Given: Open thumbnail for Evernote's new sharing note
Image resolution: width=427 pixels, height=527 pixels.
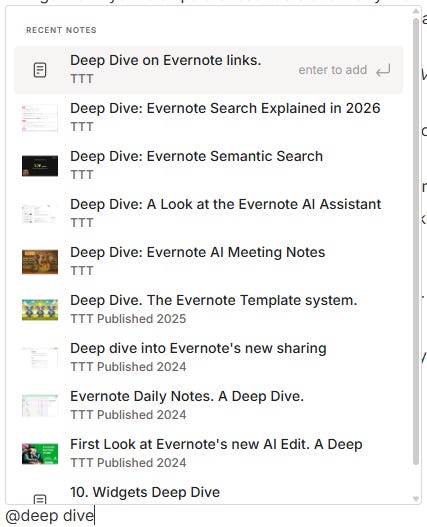Looking at the screenshot, I should pos(40,358).
